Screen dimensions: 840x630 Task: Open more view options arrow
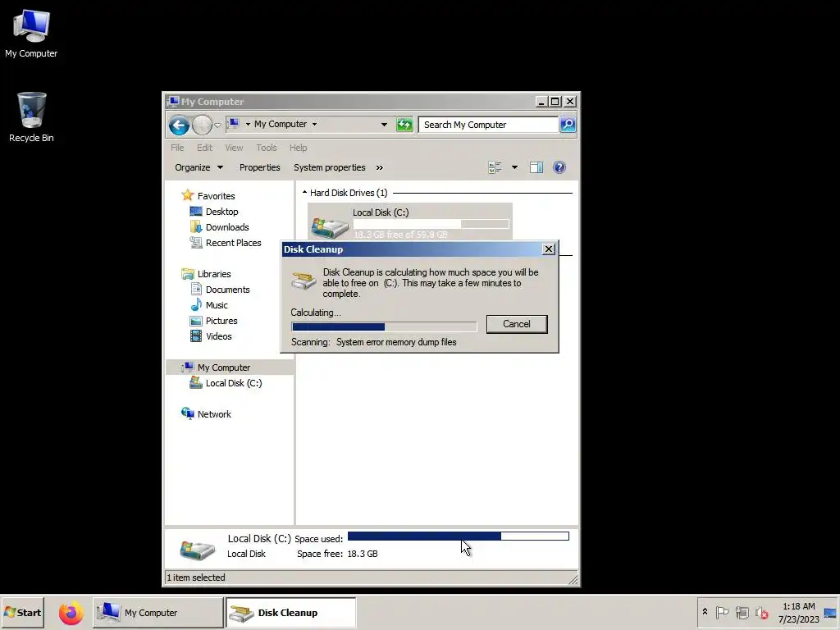514,167
